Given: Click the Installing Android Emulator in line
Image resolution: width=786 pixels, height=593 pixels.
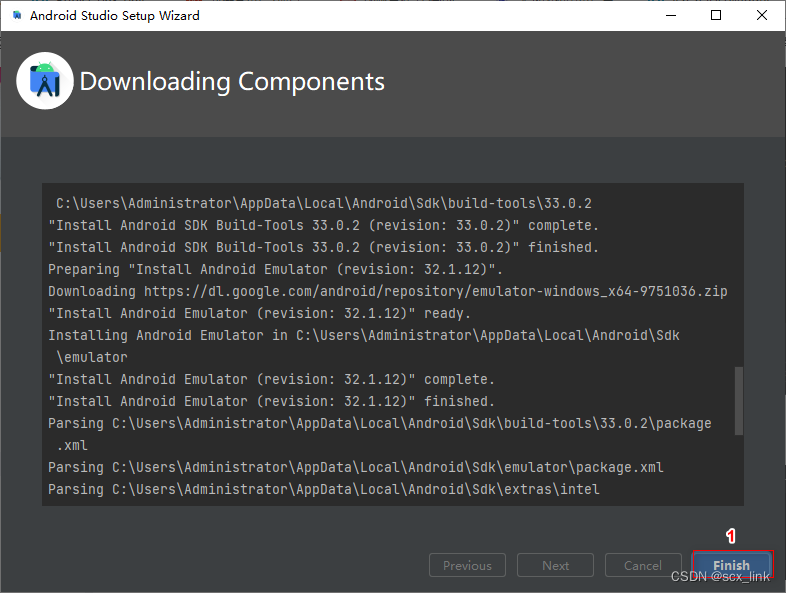Looking at the screenshot, I should pos(364,336).
